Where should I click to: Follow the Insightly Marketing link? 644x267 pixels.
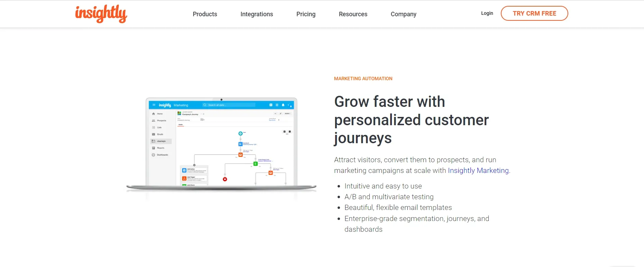point(478,171)
